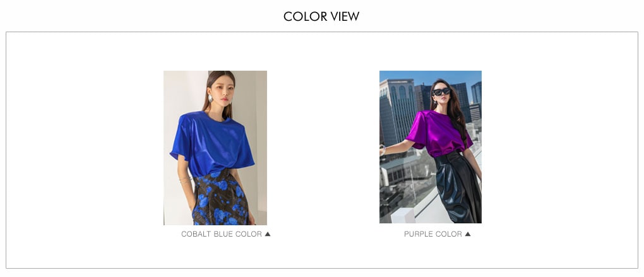
Task: Click the left model's face
Action: (222, 90)
